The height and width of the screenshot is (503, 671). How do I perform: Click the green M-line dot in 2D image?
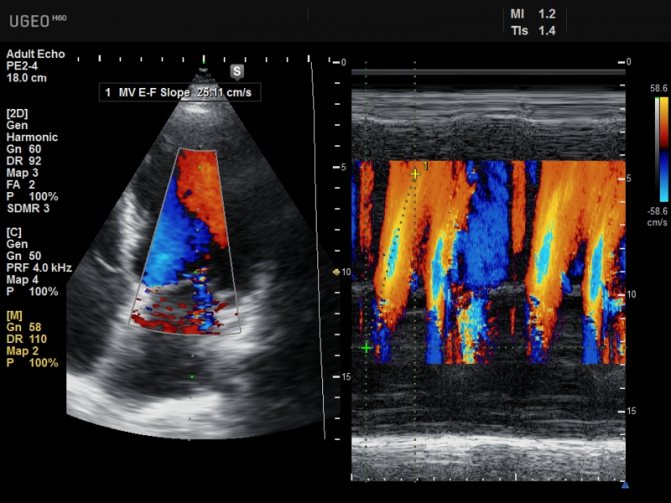(191, 377)
